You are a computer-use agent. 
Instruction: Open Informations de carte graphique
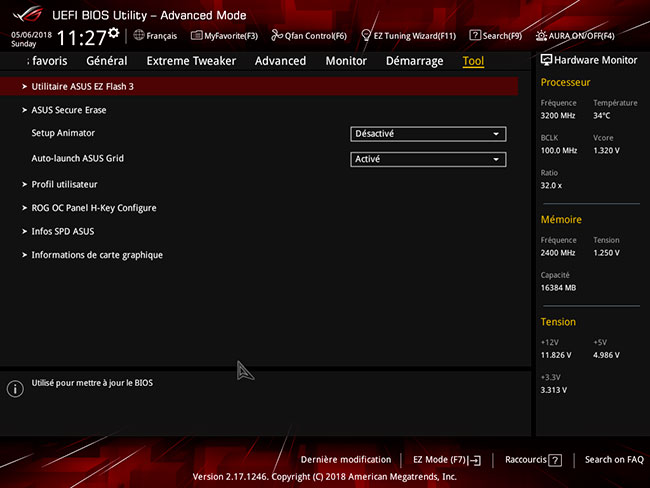tap(96, 255)
